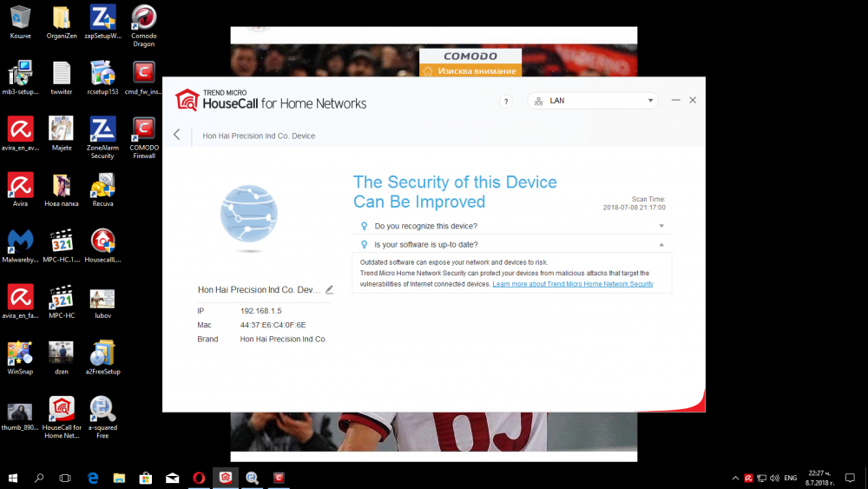Open the dzen image icon

click(62, 357)
